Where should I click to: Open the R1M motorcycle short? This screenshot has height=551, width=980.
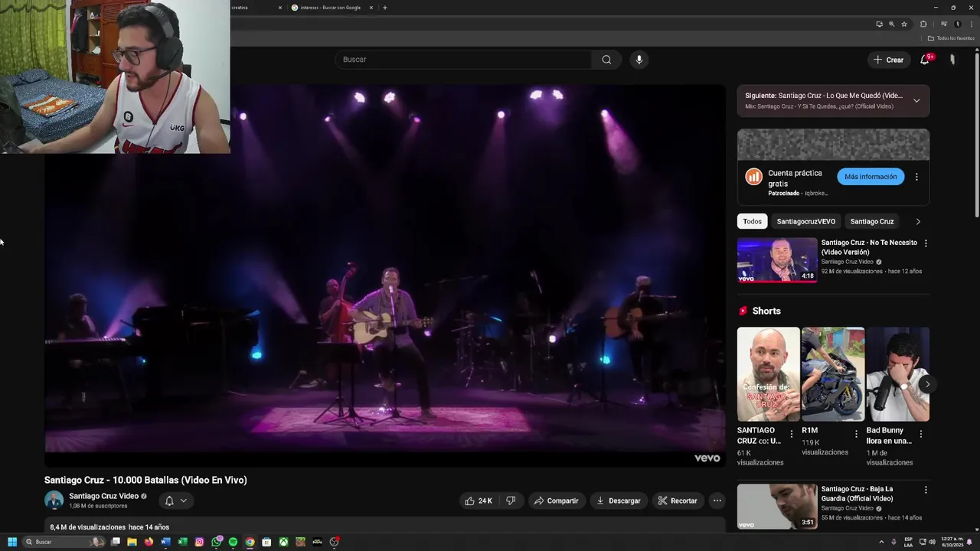click(833, 374)
